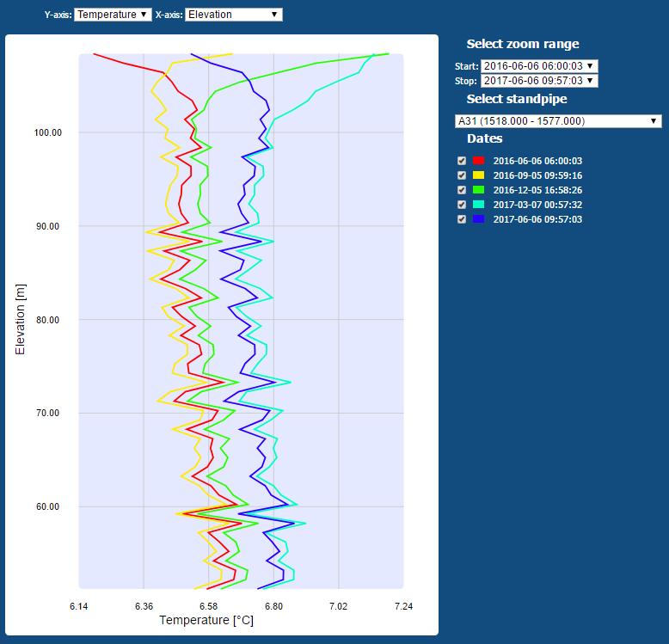Uncheck the 2017-03-07 00:57:32 date checkbox

click(x=462, y=205)
